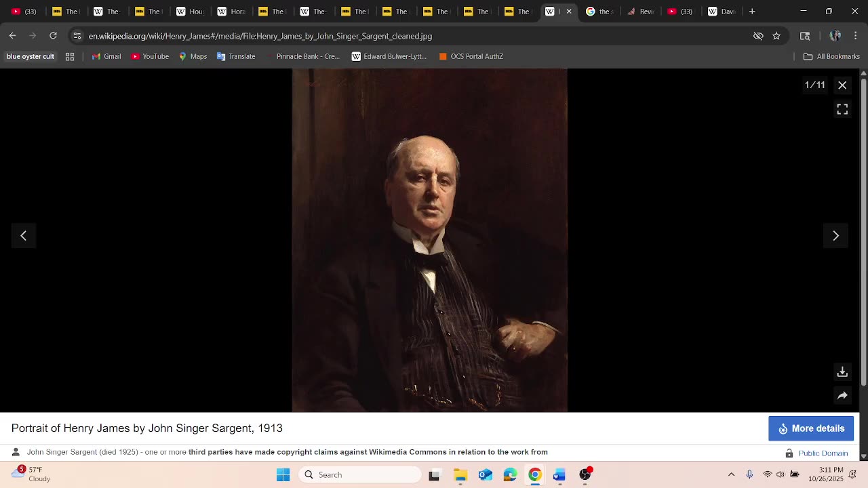Click the user icon beside John Singer Sargent credit

[16, 452]
